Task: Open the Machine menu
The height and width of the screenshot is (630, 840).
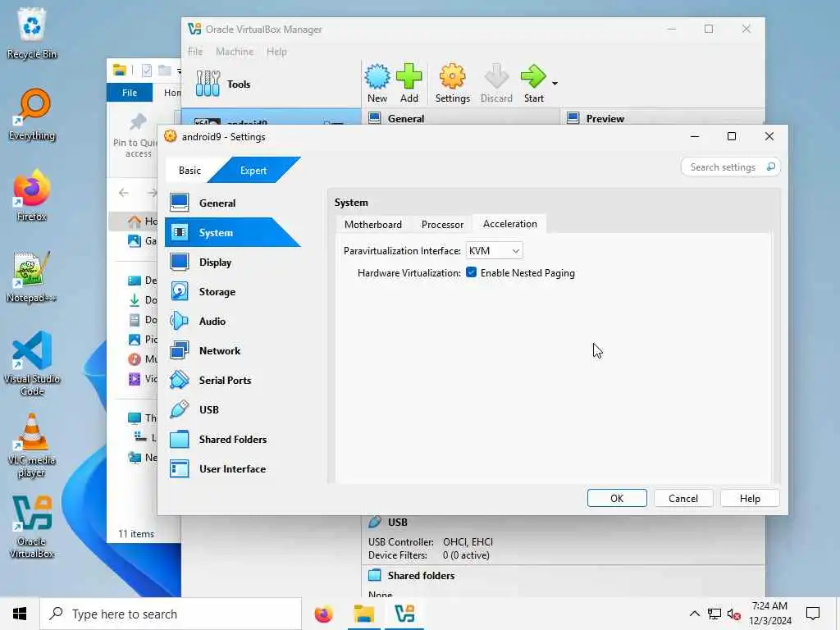Action: (x=235, y=52)
